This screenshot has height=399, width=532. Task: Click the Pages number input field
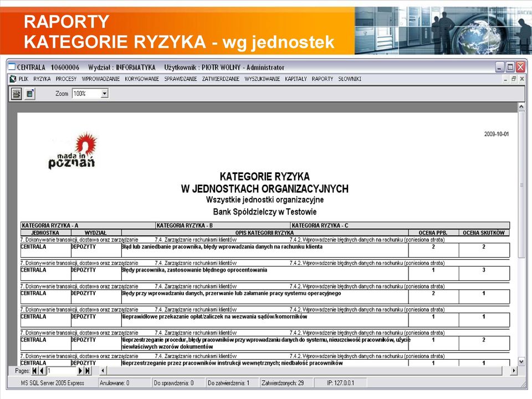click(62, 371)
